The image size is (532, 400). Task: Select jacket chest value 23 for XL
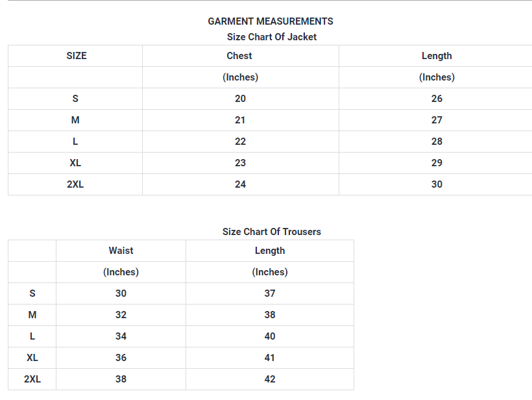click(241, 163)
